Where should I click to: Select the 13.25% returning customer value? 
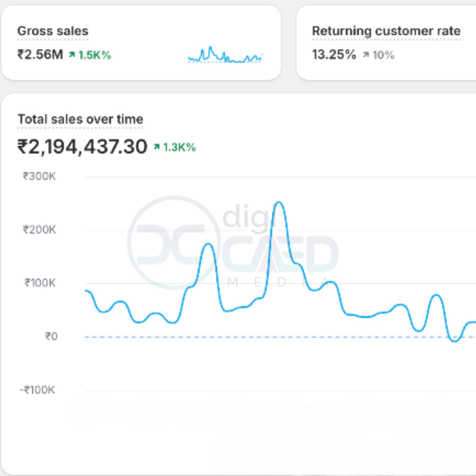(334, 55)
